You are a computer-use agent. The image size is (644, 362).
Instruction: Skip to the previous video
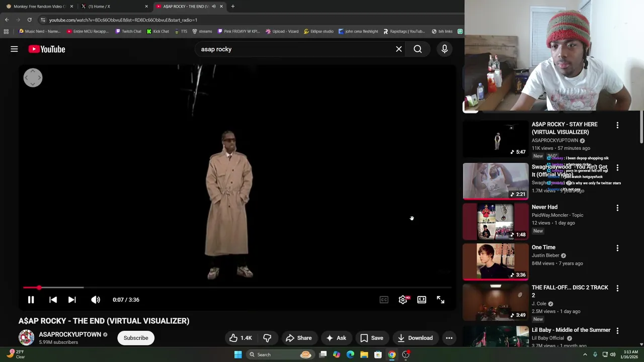pyautogui.click(x=53, y=300)
